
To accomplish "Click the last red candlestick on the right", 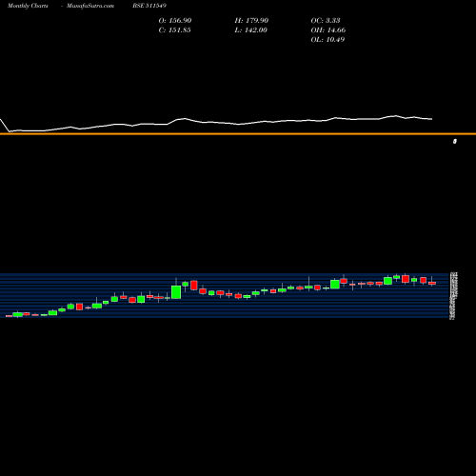I will [432, 283].
